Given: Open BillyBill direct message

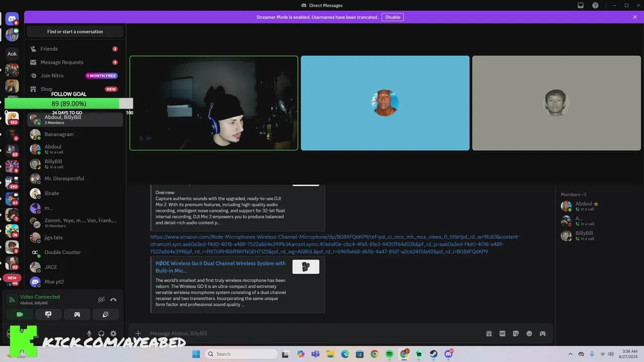Looking at the screenshot, I should pos(75,164).
